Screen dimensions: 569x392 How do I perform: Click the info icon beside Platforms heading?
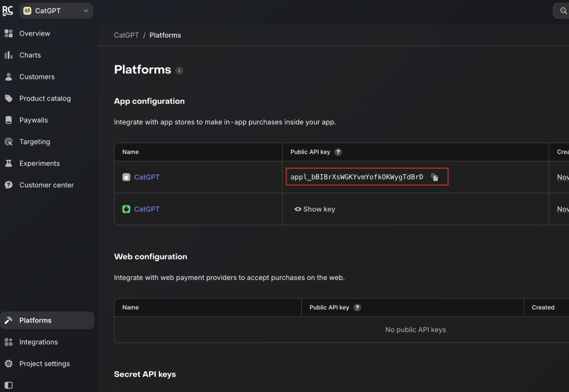click(x=179, y=71)
